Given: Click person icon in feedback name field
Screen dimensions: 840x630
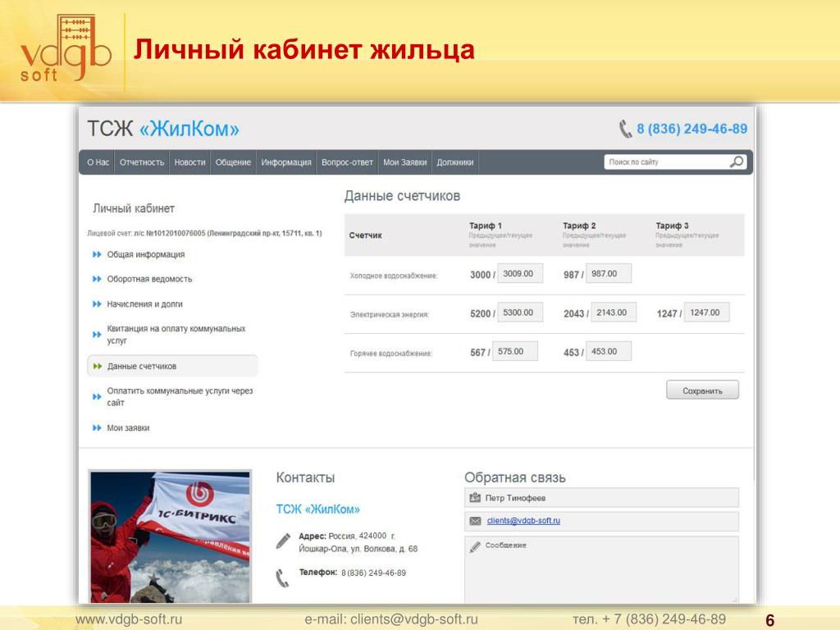Looking at the screenshot, I should pyautogui.click(x=475, y=498).
